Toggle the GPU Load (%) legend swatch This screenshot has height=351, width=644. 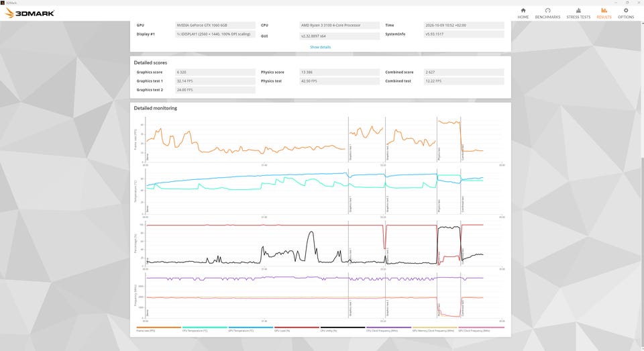coord(297,329)
